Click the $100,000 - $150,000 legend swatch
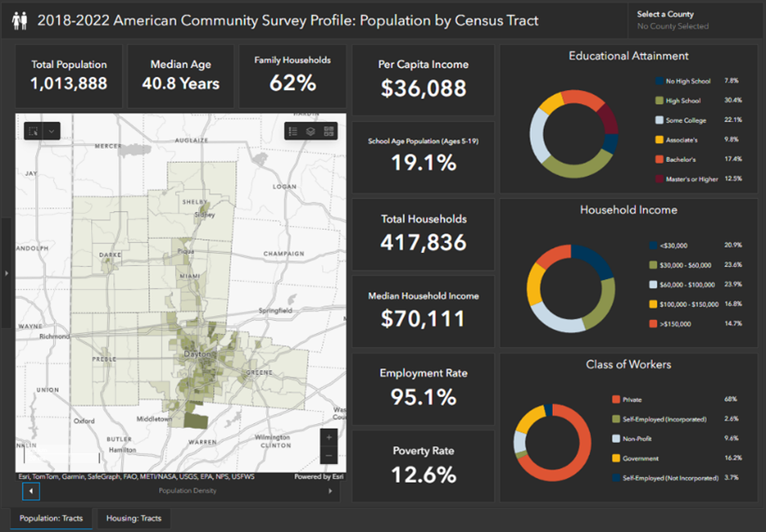 [x=653, y=304]
